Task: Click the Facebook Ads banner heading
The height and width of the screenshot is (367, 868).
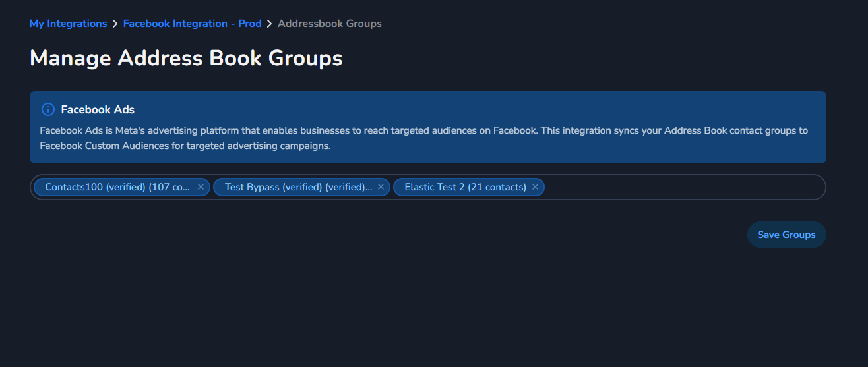Action: tap(98, 109)
